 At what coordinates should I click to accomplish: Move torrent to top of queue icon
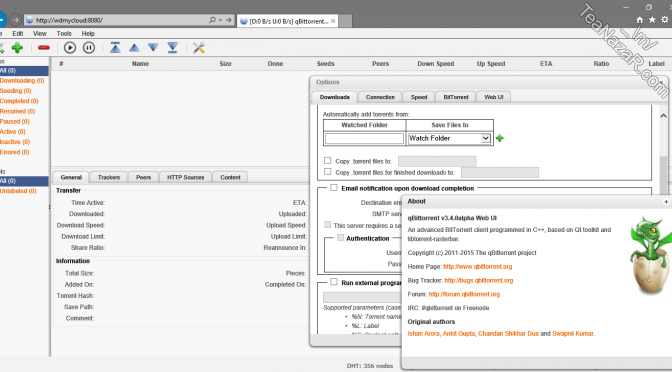tap(115, 48)
